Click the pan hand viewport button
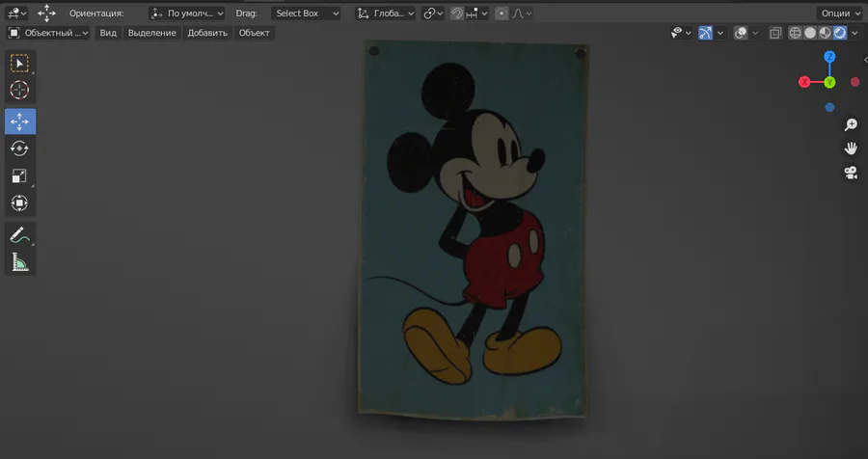The height and width of the screenshot is (459, 868). 851,148
